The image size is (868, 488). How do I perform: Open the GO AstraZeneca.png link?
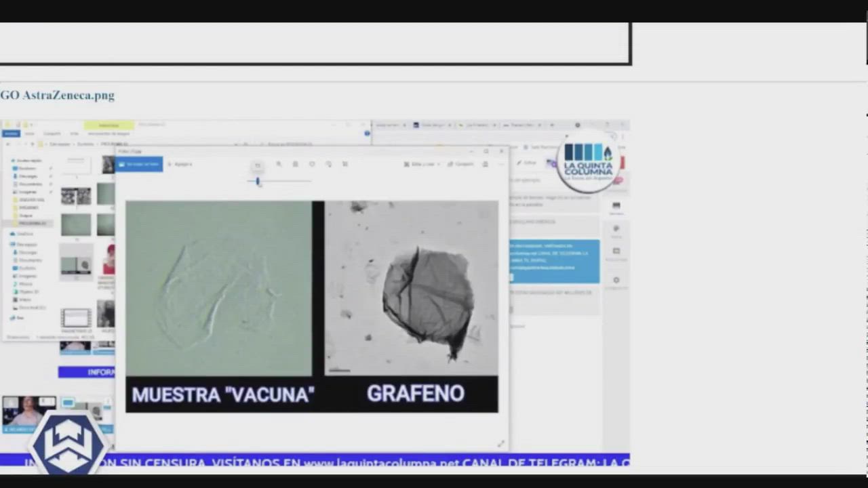point(58,96)
